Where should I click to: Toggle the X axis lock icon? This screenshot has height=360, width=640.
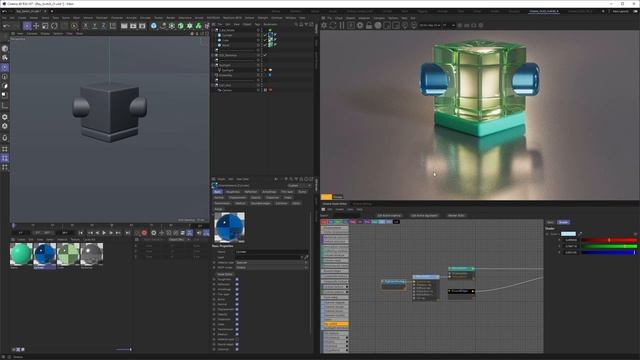point(85,26)
